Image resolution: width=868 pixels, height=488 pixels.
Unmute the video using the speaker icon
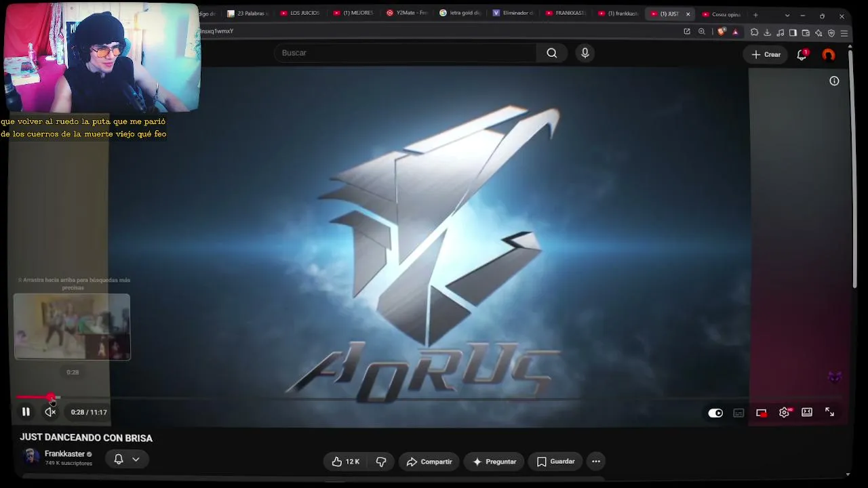(x=50, y=412)
